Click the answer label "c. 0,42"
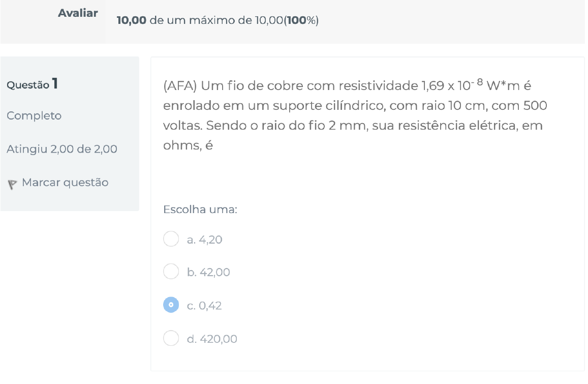The height and width of the screenshot is (384, 588). point(204,306)
